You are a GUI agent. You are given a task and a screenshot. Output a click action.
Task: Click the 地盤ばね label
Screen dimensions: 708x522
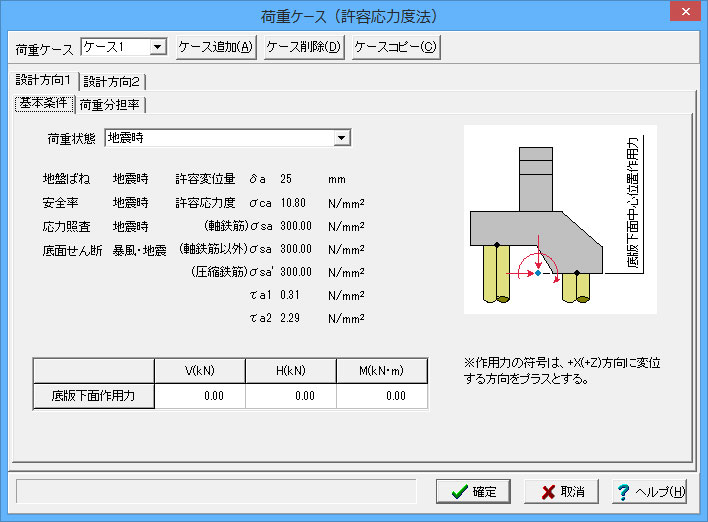[66, 179]
